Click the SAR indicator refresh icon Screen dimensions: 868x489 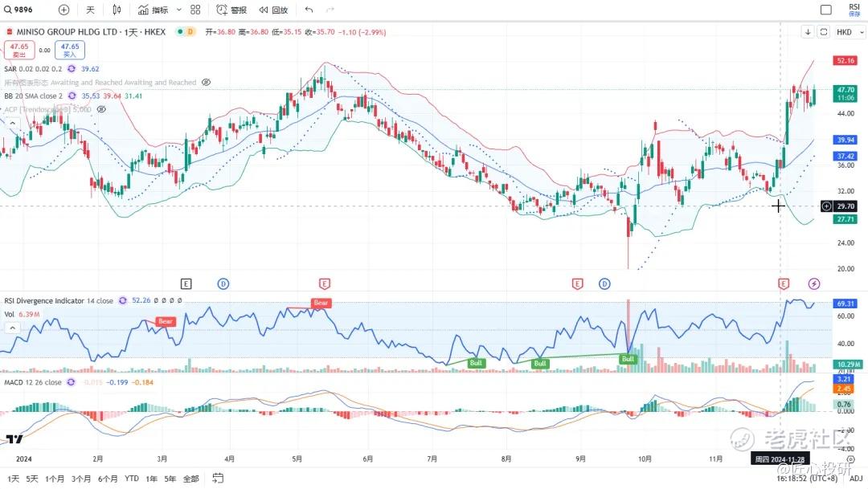pyautogui.click(x=72, y=68)
